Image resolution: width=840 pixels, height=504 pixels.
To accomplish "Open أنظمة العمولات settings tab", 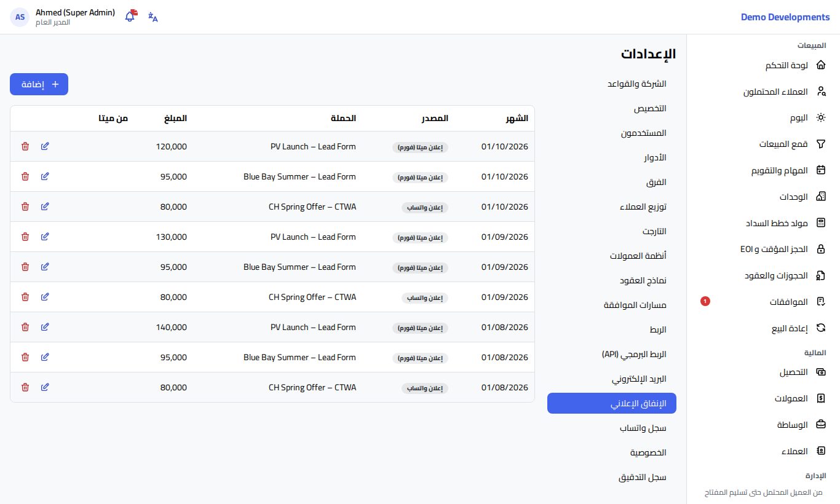I will tap(611, 256).
